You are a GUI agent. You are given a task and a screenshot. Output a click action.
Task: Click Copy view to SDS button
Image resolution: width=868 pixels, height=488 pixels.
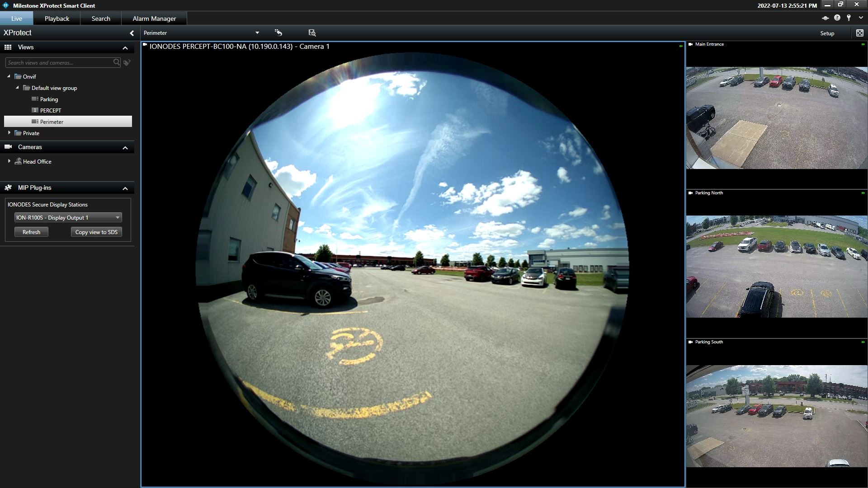click(x=96, y=232)
